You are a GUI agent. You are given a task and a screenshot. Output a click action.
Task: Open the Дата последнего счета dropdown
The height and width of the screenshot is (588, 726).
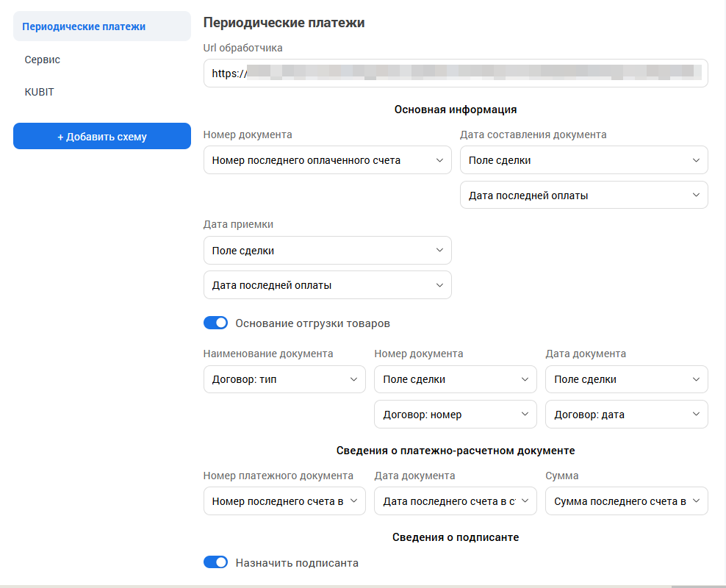pyautogui.click(x=455, y=501)
